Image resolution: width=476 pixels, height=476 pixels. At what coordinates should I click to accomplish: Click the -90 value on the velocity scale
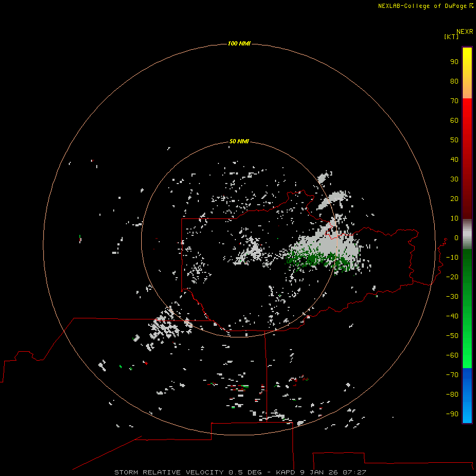(452, 414)
